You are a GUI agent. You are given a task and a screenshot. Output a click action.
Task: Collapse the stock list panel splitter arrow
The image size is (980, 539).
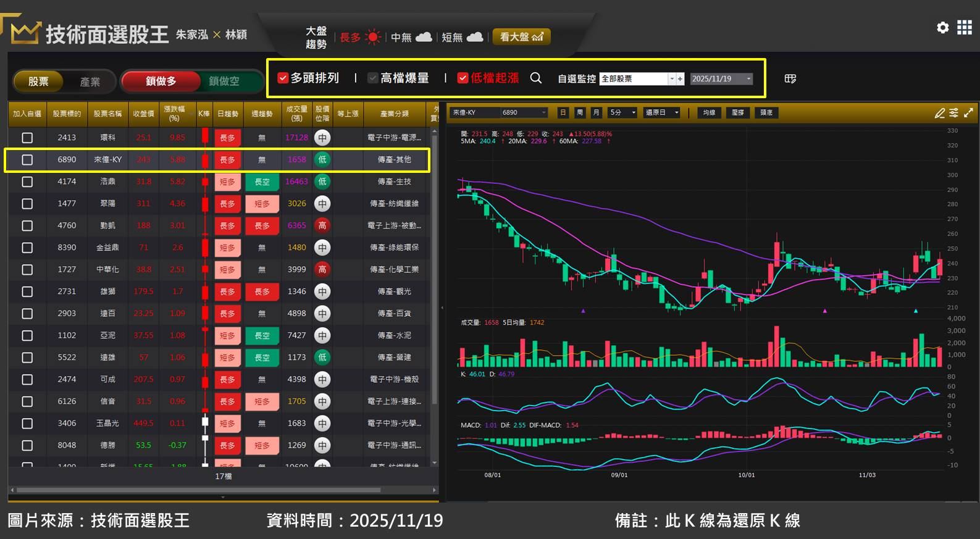coord(442,307)
